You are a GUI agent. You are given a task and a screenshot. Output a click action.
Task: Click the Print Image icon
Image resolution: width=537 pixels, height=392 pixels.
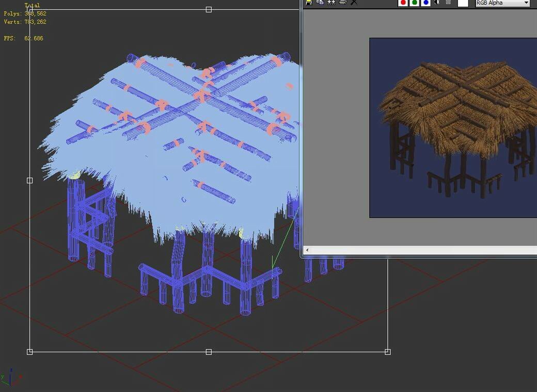point(343,2)
